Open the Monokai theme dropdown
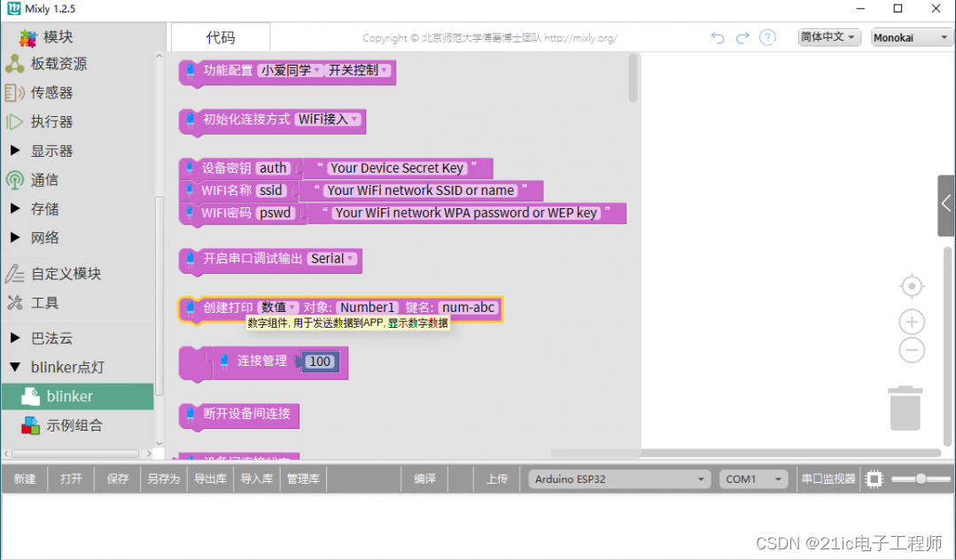 click(x=912, y=37)
